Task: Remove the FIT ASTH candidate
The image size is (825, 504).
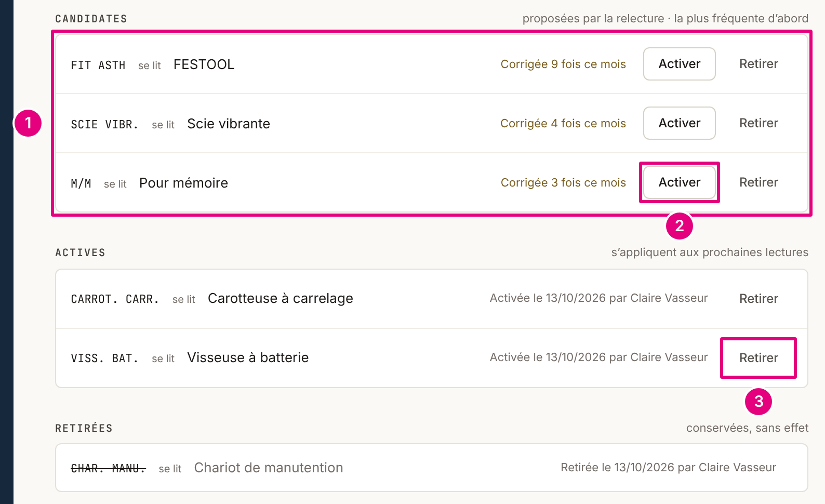Action: [x=759, y=64]
